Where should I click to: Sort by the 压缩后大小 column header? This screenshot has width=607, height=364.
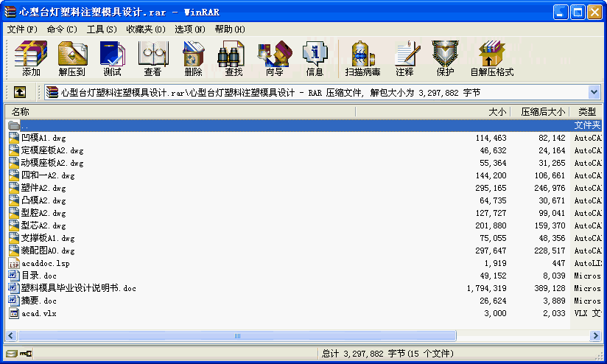coord(540,112)
